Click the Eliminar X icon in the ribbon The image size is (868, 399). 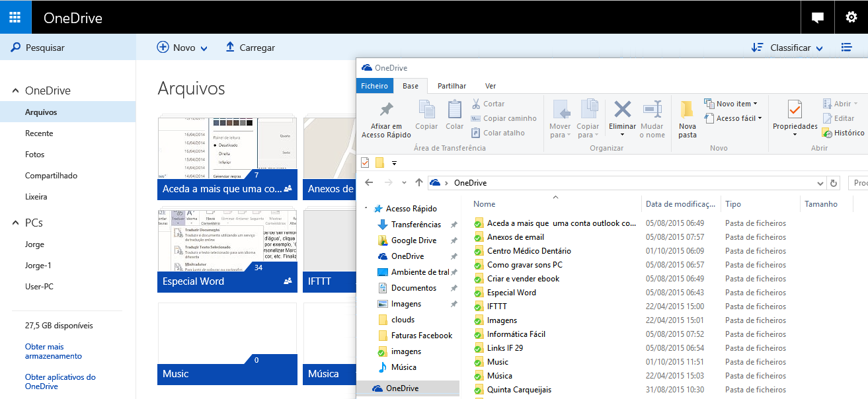(622, 109)
